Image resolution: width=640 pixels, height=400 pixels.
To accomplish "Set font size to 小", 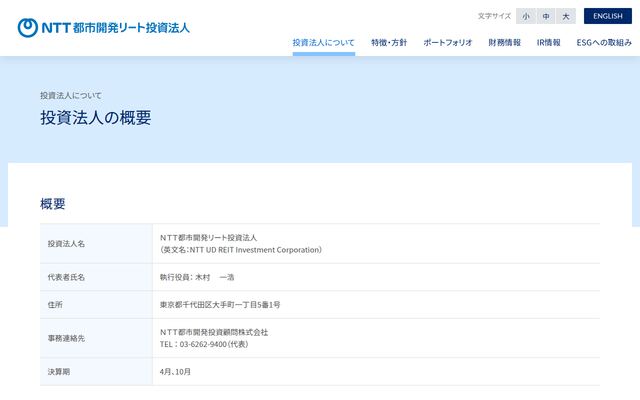I will pos(526,16).
